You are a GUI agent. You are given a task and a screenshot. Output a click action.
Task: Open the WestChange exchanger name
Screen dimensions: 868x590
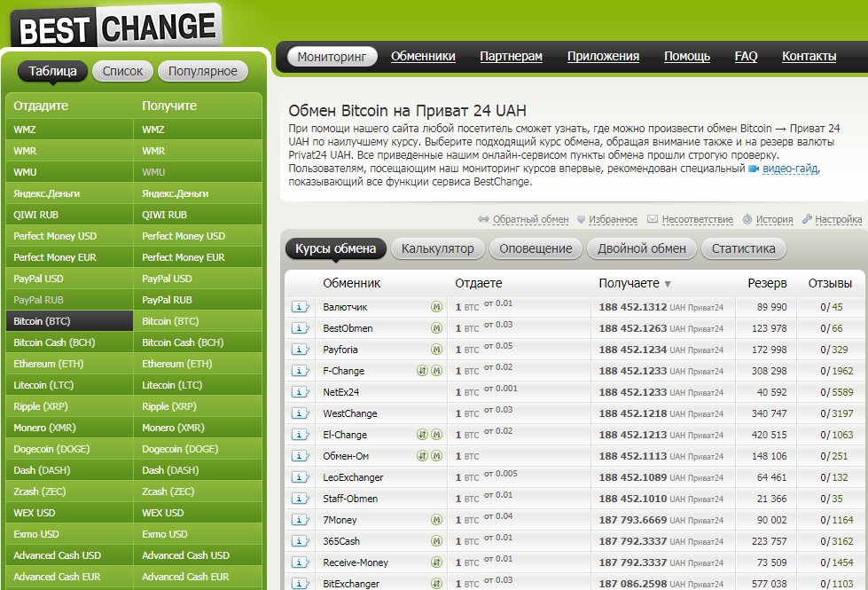(350, 413)
